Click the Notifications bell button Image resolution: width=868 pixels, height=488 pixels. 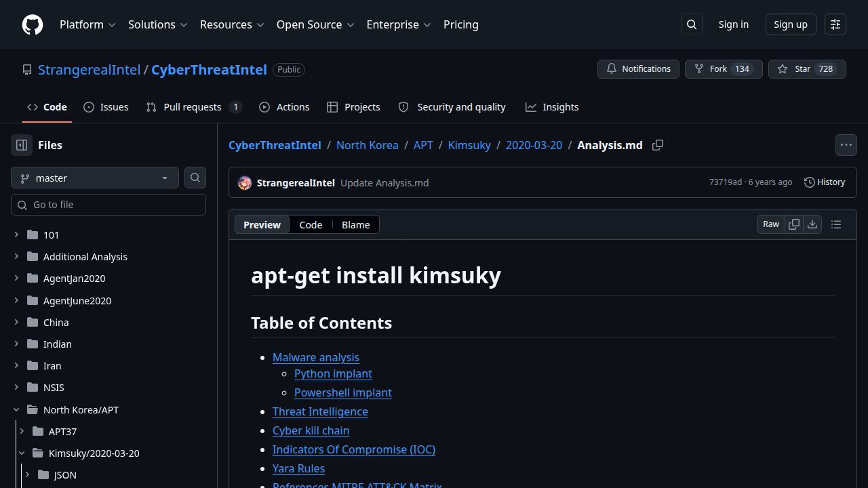pyautogui.click(x=638, y=69)
